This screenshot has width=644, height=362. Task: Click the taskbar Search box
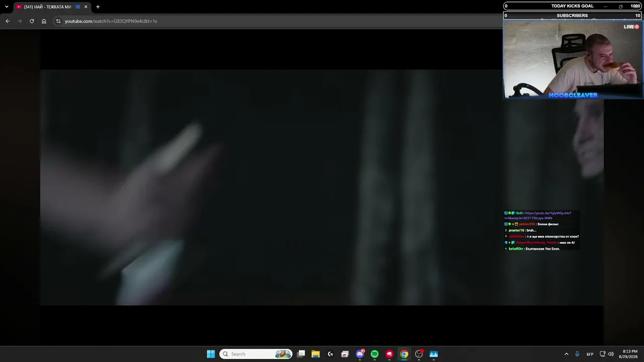(x=256, y=354)
